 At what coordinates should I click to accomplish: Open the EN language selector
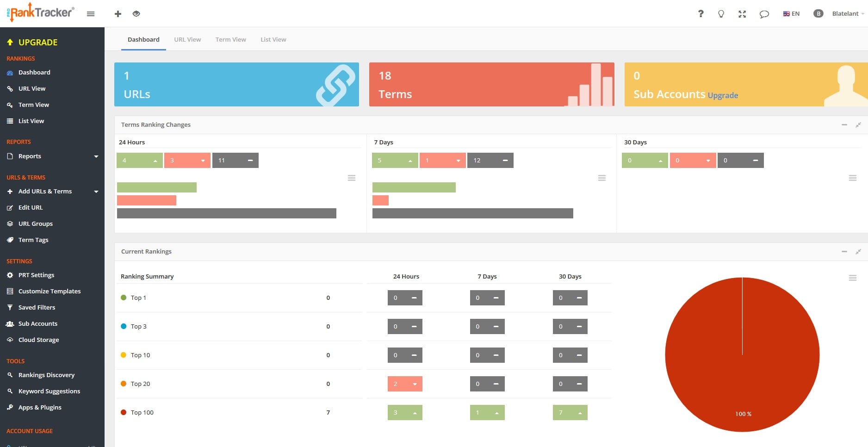(x=791, y=14)
